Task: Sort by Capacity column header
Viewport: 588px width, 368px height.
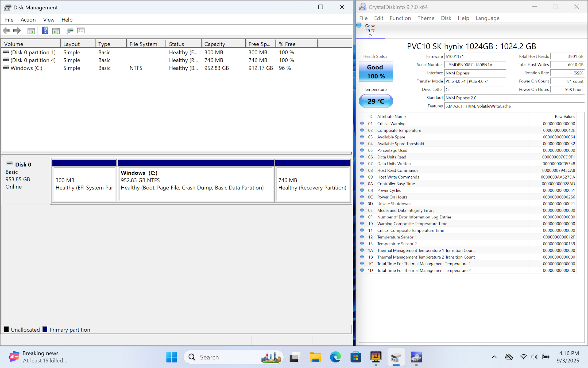Action: tap(223, 44)
